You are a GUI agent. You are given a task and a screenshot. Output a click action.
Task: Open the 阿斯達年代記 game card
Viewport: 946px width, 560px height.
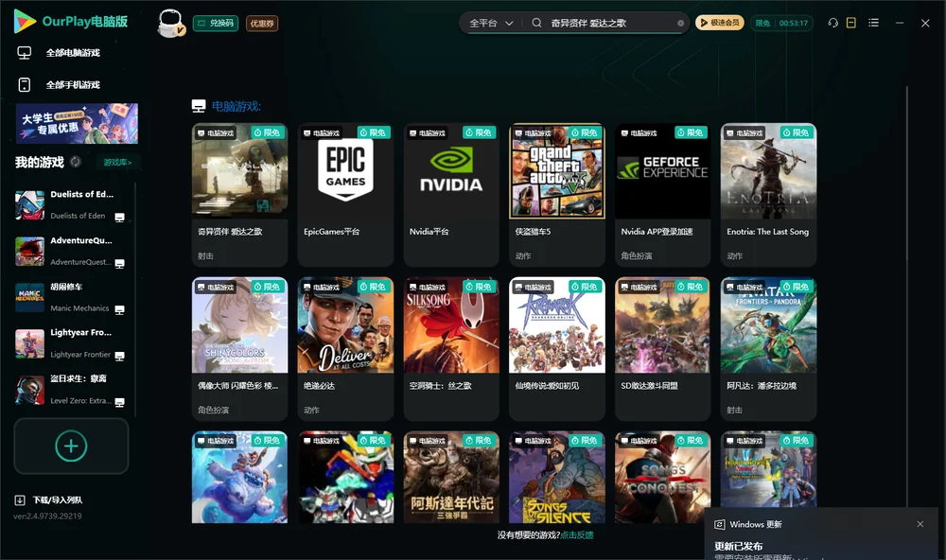(451, 477)
